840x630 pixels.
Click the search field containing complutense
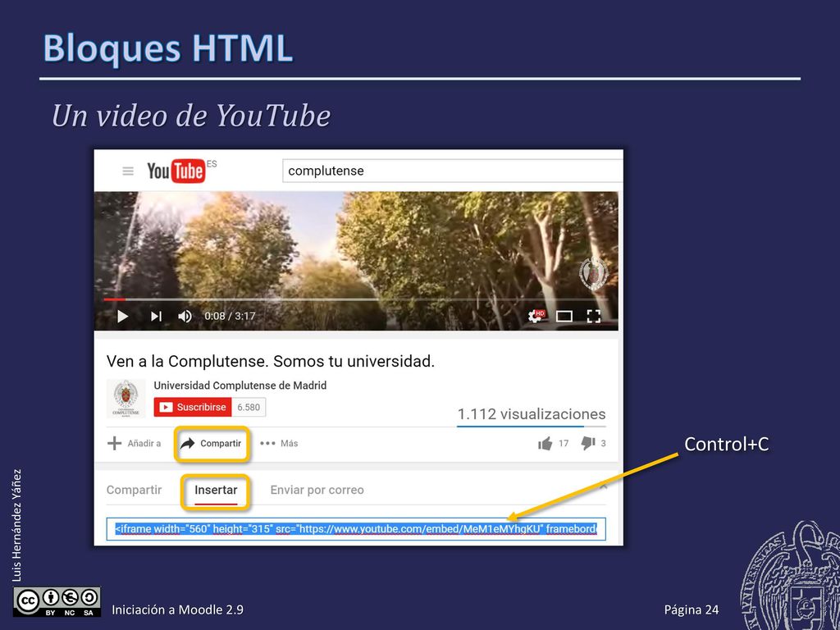(x=453, y=171)
